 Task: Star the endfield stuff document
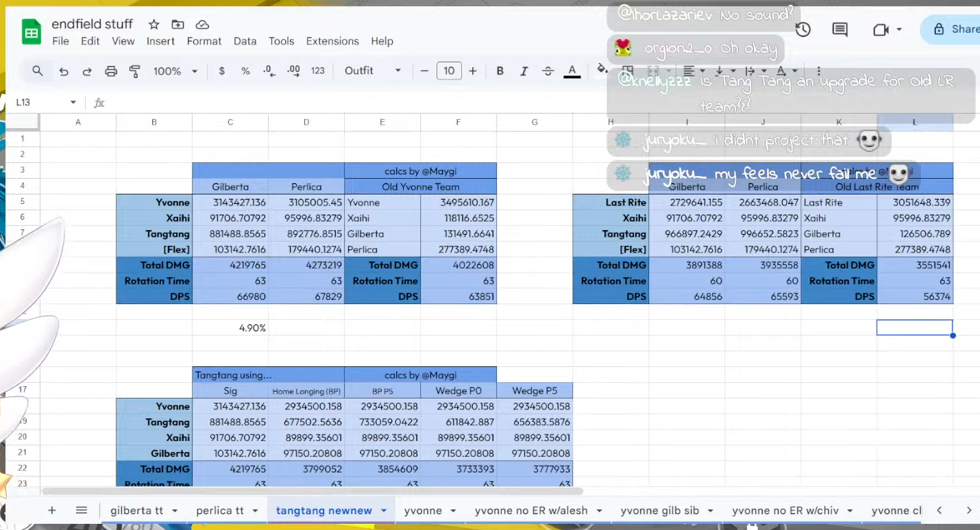(154, 25)
